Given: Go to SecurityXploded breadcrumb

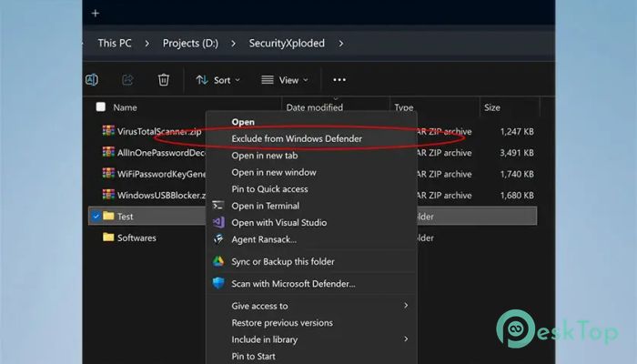Looking at the screenshot, I should pos(287,44).
